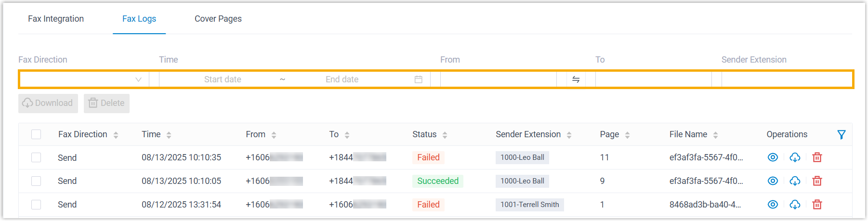The width and height of the screenshot is (868, 221).
Task: Select the checkbox for the 13:31:54 fax
Action: (36, 205)
